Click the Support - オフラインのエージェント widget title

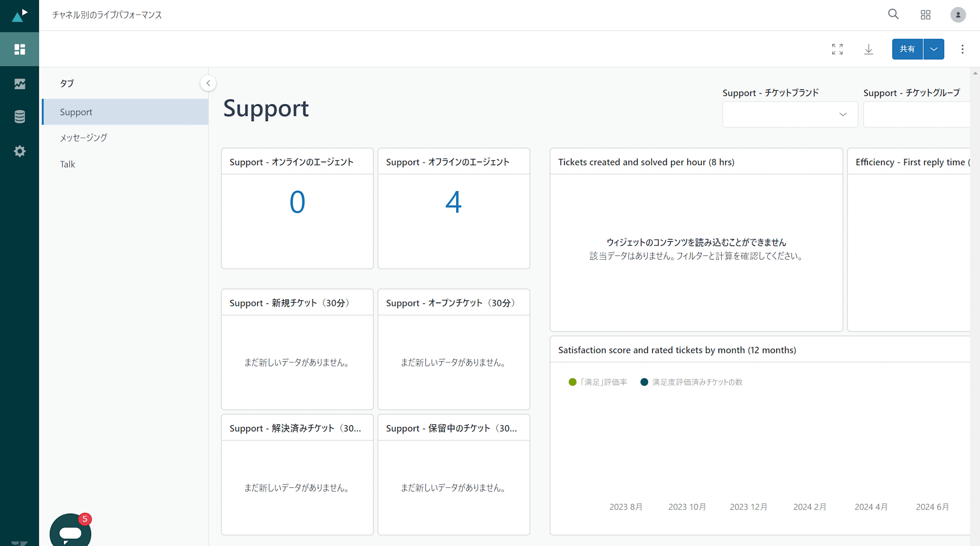(448, 162)
